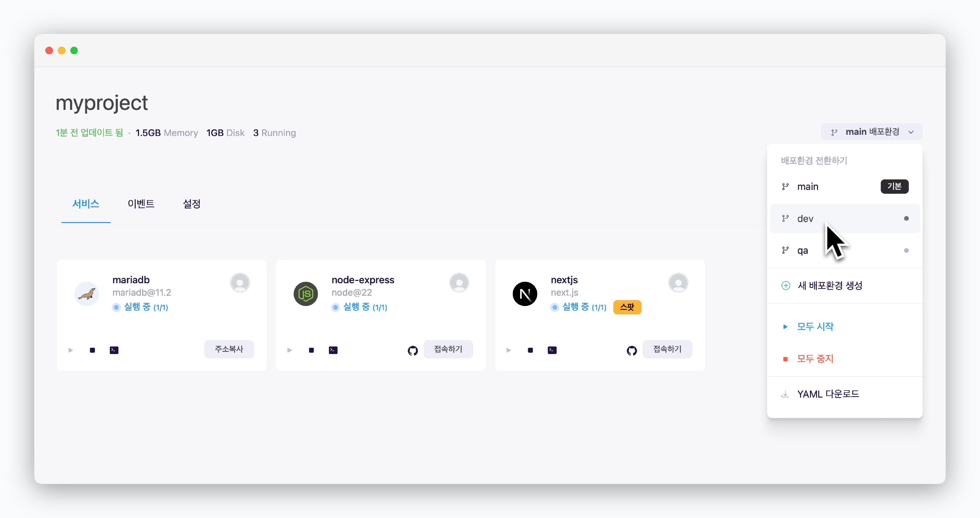
Task: Stop the node-express service
Action: [x=311, y=350]
